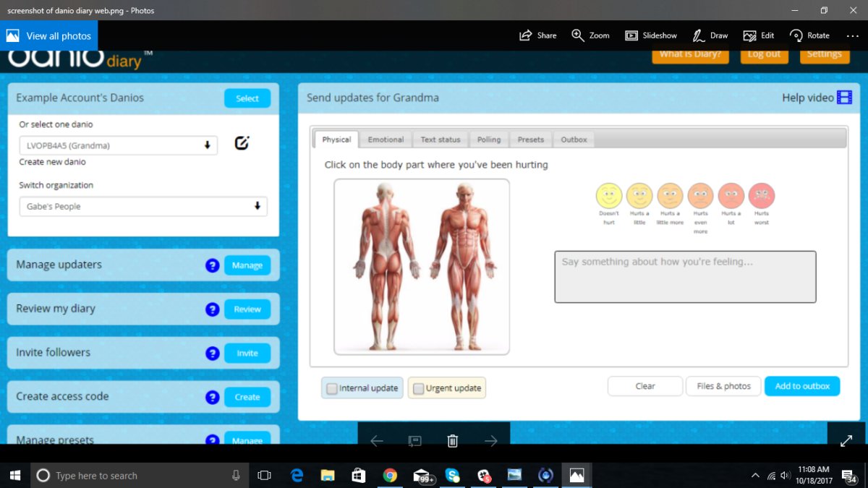The width and height of the screenshot is (868, 488).
Task: Click the Invite button for followers
Action: [x=247, y=354]
